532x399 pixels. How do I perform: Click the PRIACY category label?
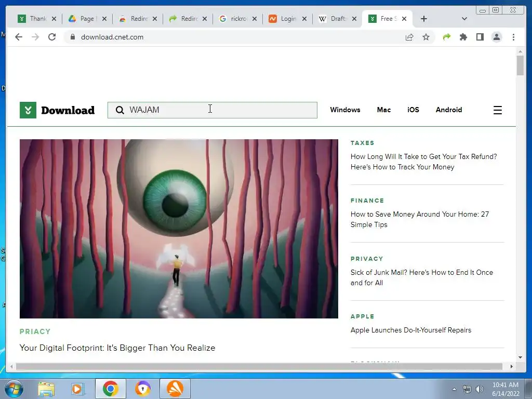pos(35,331)
